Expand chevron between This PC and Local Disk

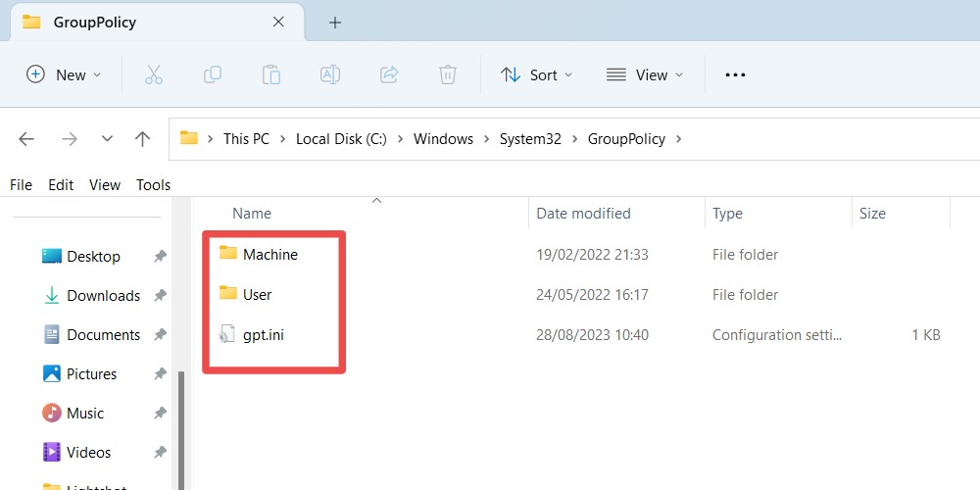click(283, 139)
